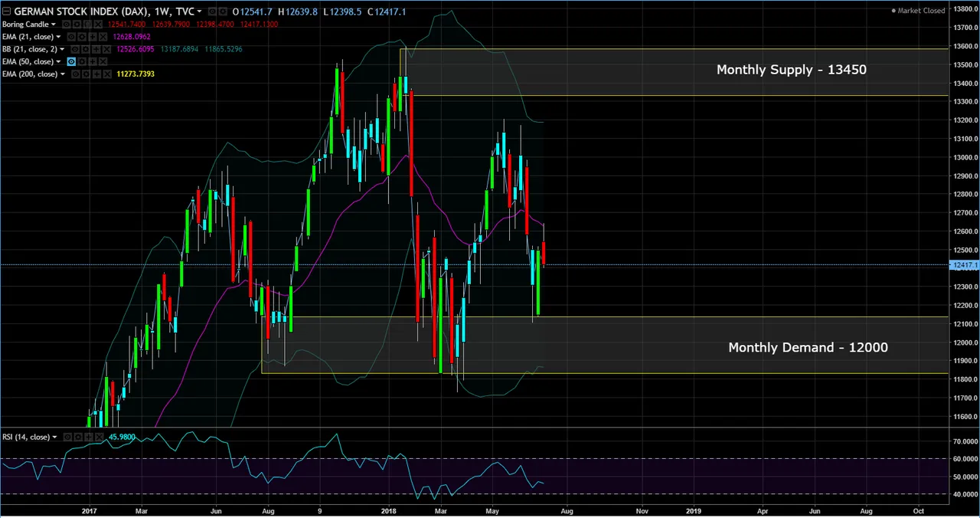Click the 2018 marker on time axis

(389, 510)
